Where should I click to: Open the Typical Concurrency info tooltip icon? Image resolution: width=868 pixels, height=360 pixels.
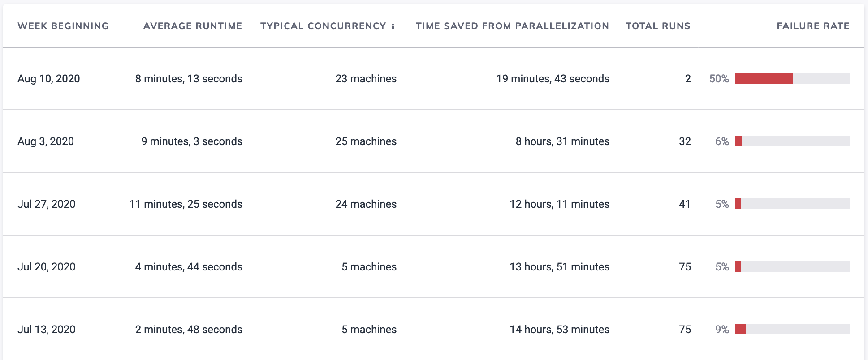pyautogui.click(x=393, y=26)
